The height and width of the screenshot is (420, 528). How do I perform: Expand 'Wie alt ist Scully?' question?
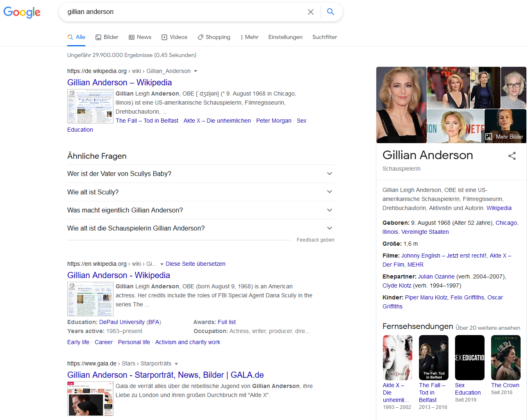pyautogui.click(x=201, y=192)
